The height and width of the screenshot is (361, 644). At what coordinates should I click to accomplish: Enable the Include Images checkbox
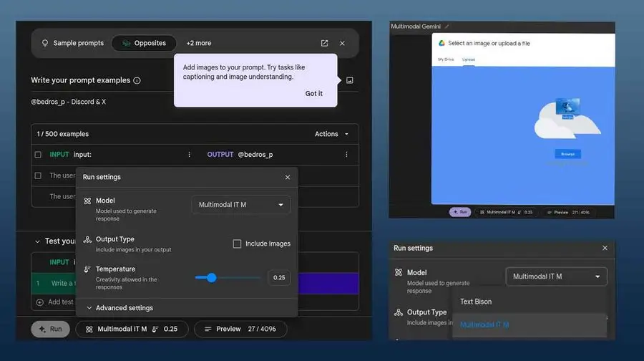click(x=237, y=244)
